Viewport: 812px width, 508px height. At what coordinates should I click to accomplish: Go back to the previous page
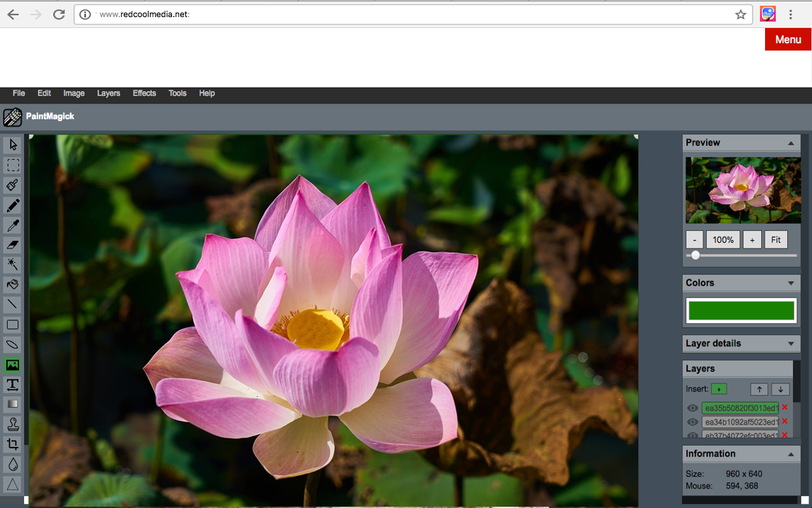(13, 15)
